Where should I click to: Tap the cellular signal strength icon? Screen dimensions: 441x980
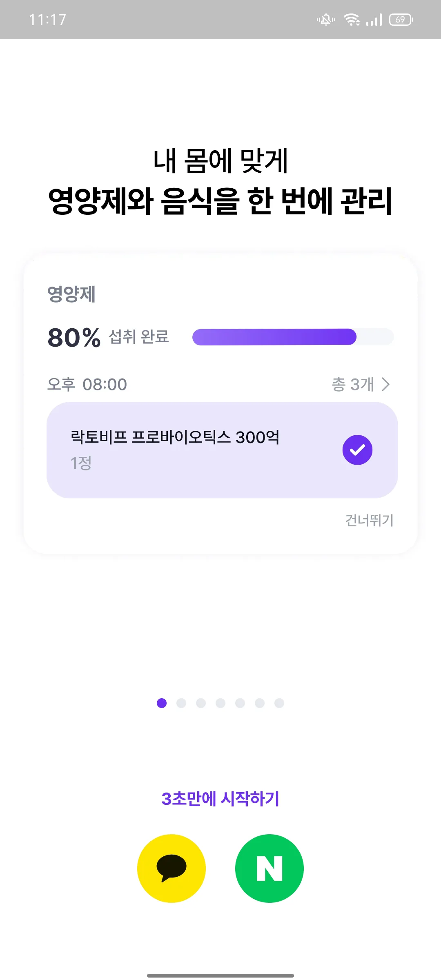374,19
